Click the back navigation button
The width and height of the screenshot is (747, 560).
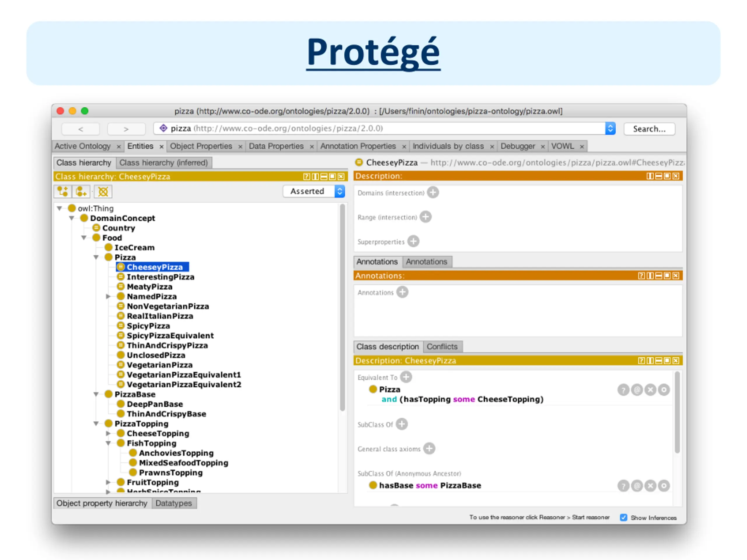pyautogui.click(x=80, y=129)
